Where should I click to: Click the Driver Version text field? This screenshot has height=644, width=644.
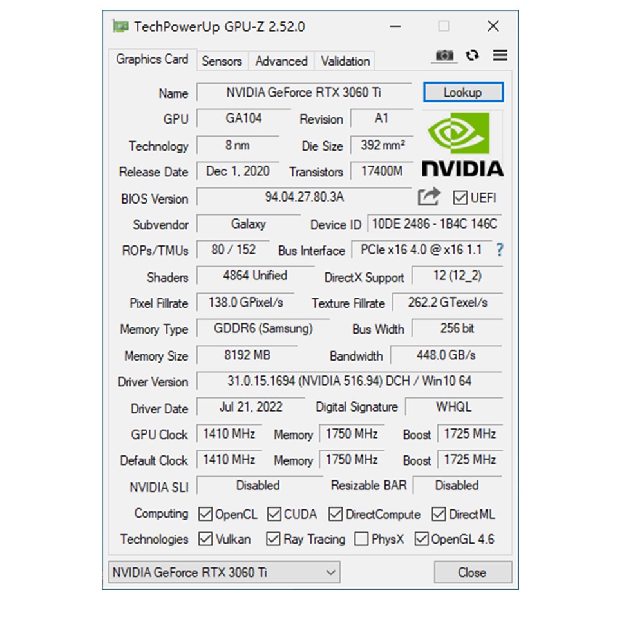tap(349, 381)
